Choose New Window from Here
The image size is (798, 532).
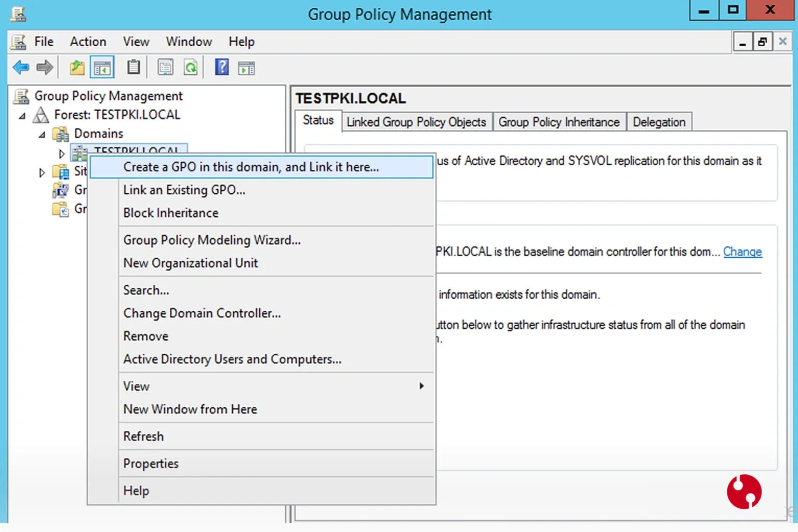[261, 409]
